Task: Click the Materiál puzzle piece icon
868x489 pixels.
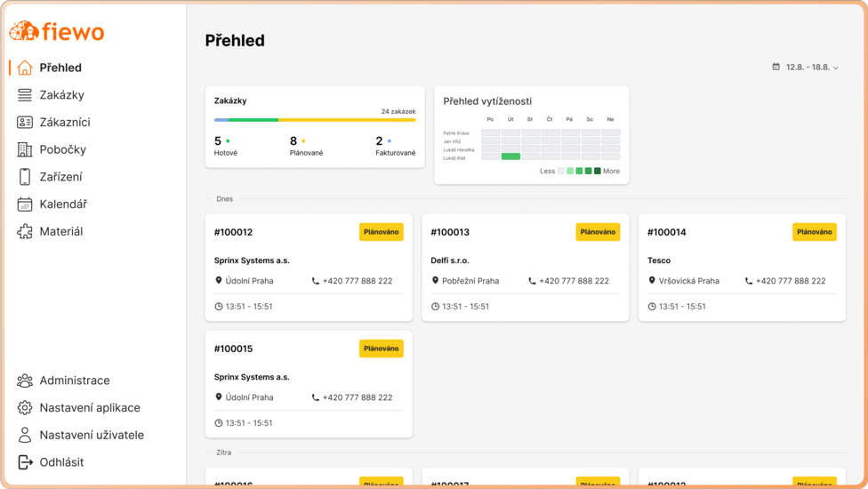Action: pyautogui.click(x=24, y=231)
